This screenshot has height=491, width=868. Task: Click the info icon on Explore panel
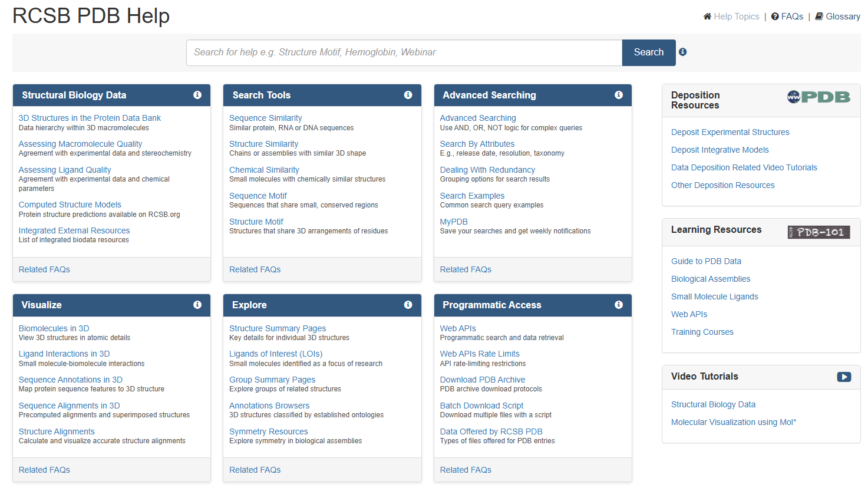(408, 305)
